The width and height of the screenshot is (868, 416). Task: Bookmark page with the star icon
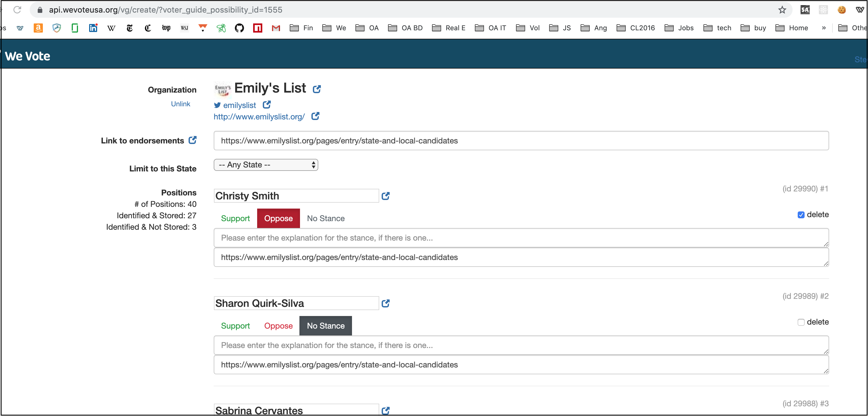(782, 10)
